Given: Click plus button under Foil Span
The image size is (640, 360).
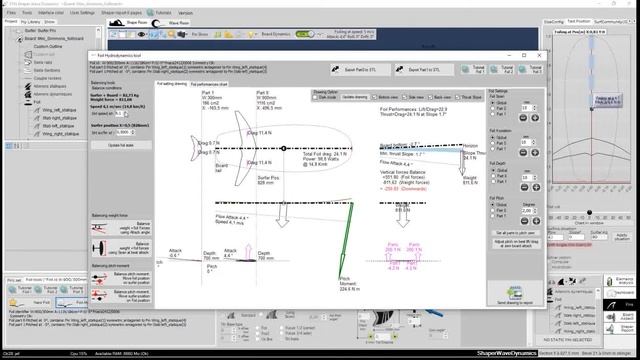Looking at the screenshot, I should coord(535,118).
